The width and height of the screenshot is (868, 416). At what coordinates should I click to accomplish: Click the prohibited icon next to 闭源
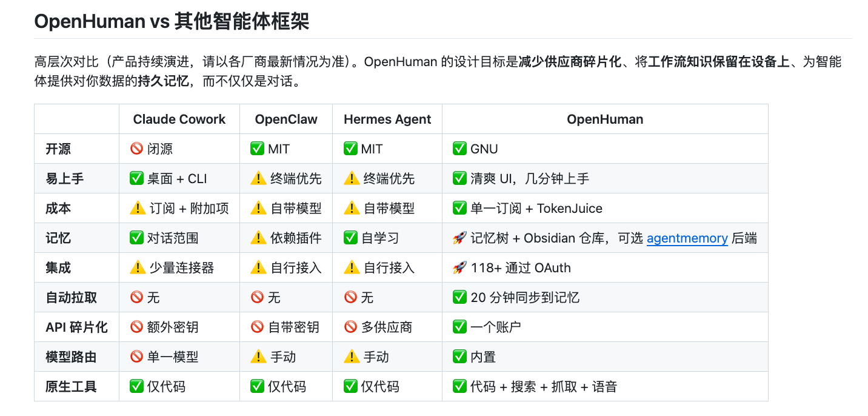pyautogui.click(x=136, y=149)
